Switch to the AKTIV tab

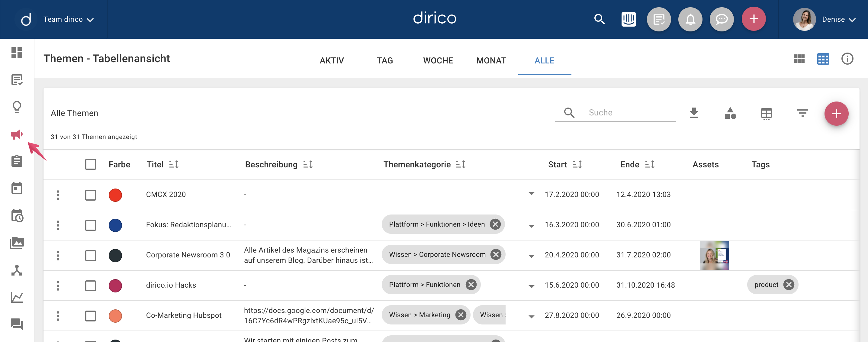(x=332, y=61)
